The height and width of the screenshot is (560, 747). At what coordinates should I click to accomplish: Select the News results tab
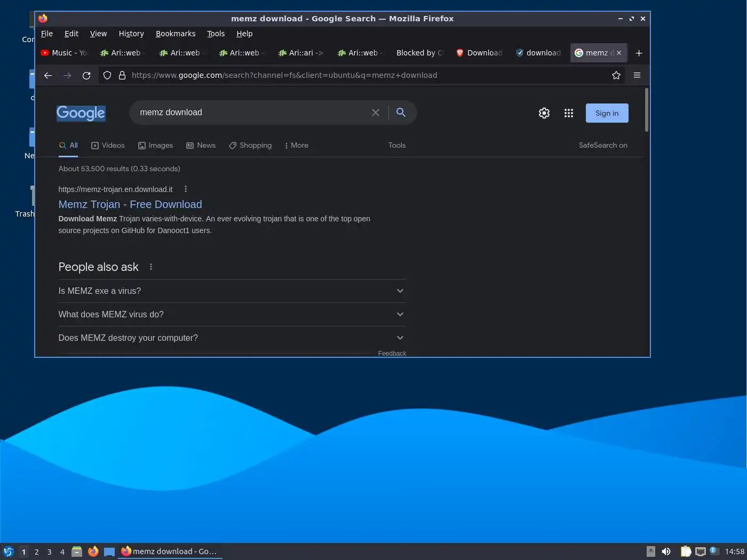pyautogui.click(x=201, y=145)
